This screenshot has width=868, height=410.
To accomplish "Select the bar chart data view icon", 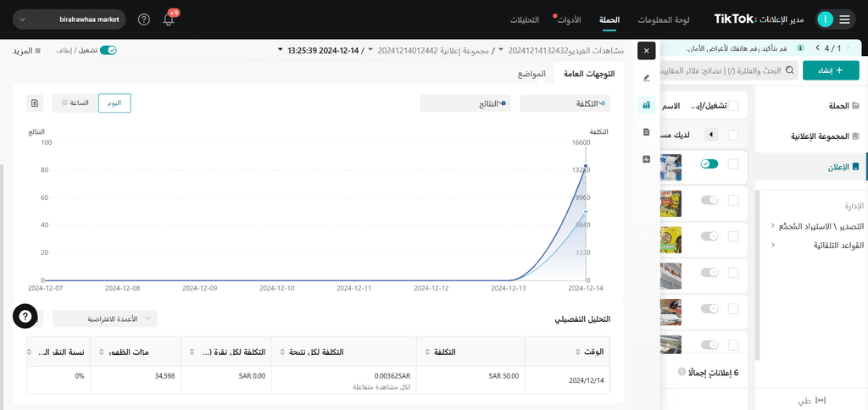I will (647, 104).
